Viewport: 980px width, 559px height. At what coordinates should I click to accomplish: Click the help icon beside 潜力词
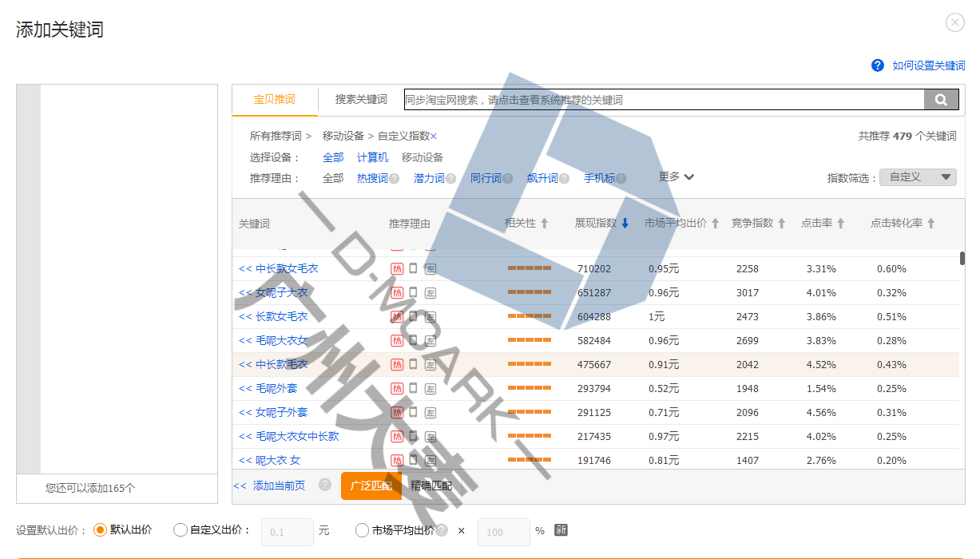[450, 179]
